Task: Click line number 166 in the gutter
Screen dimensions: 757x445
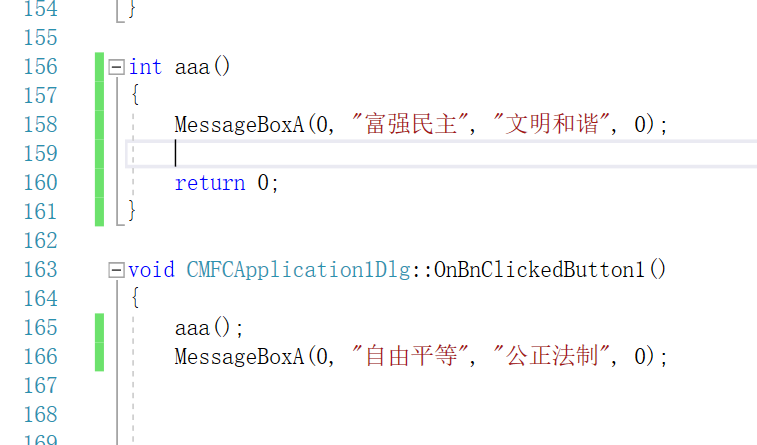Action: point(40,357)
